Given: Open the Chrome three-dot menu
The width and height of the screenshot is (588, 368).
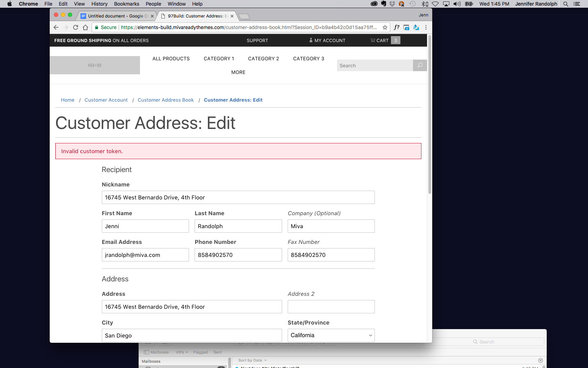Looking at the screenshot, I should 426,27.
